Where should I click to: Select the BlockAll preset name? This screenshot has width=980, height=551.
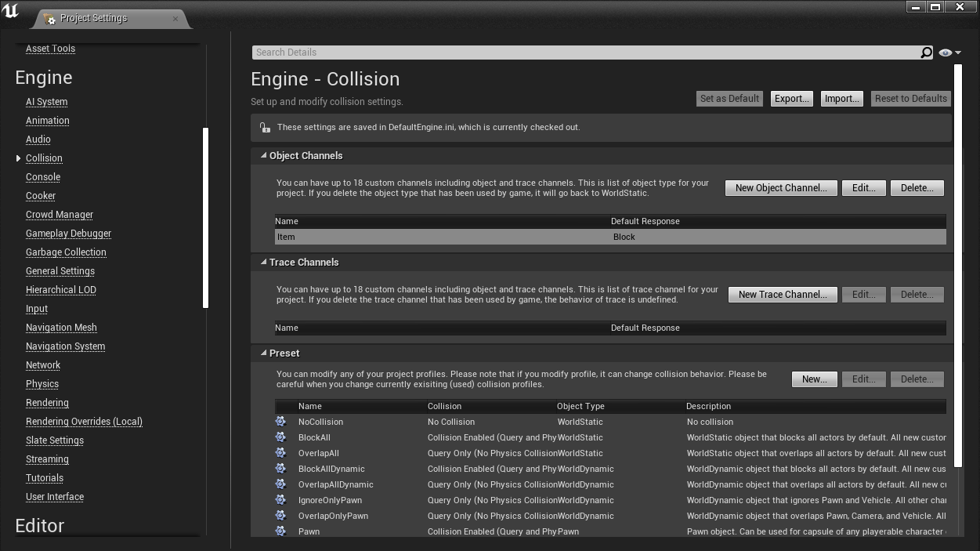pyautogui.click(x=314, y=437)
